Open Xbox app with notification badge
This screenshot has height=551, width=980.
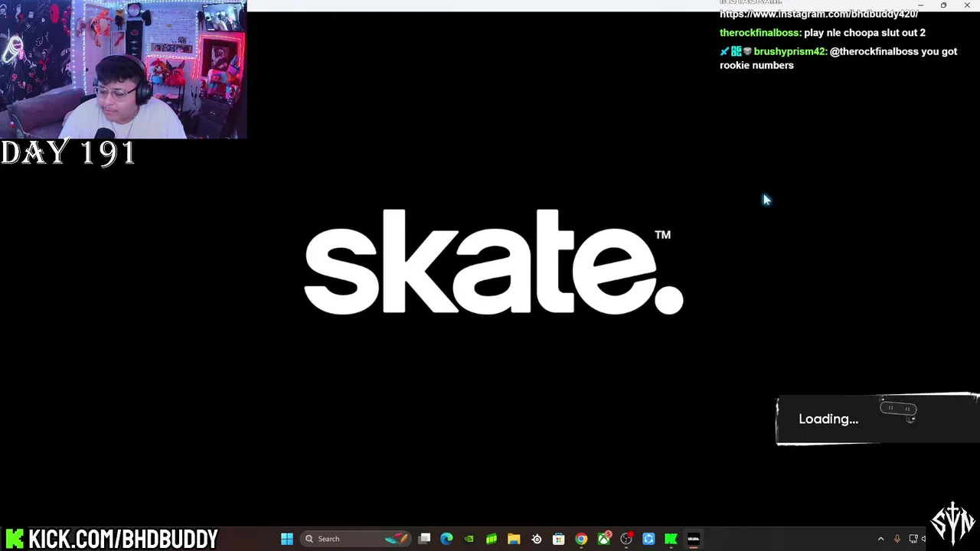(604, 539)
